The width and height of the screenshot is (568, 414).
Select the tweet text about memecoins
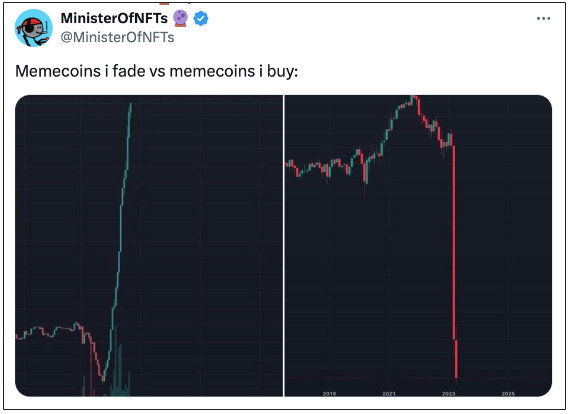tap(156, 71)
